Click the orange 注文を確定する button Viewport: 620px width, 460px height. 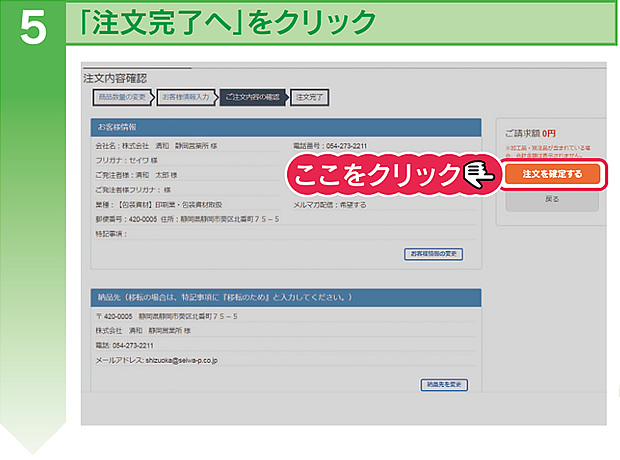coord(552,174)
